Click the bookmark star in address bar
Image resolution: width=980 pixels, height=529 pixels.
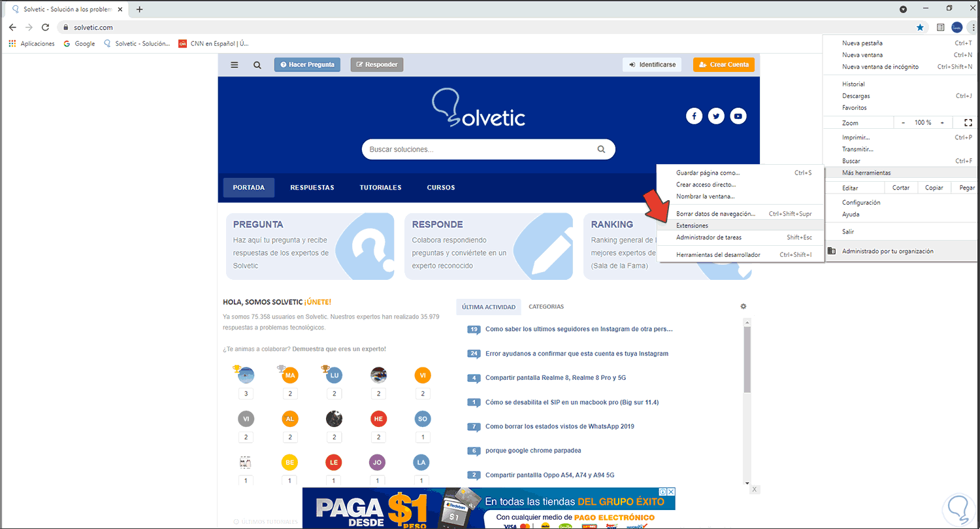click(x=920, y=27)
